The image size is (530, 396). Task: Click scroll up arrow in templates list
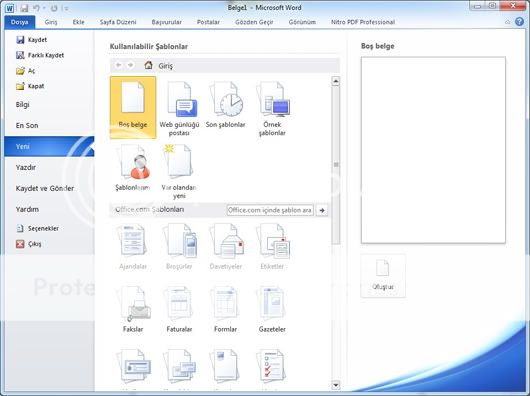point(336,81)
